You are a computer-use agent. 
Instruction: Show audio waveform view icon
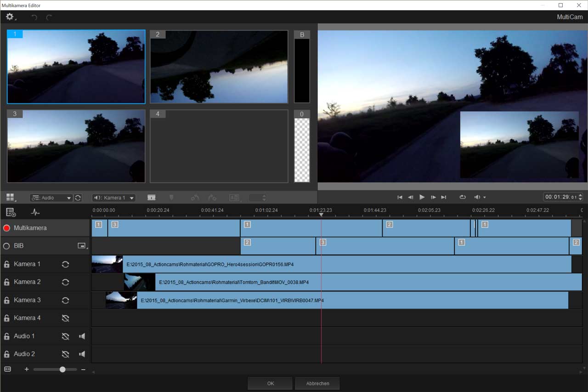click(x=35, y=212)
